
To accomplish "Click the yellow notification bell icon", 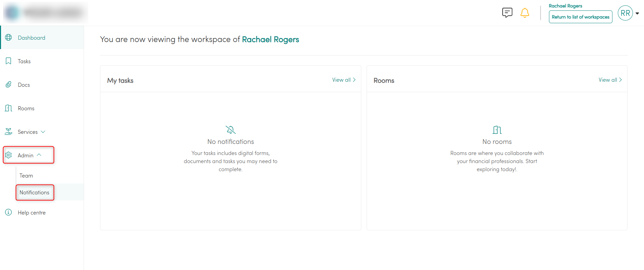I will pyautogui.click(x=524, y=13).
